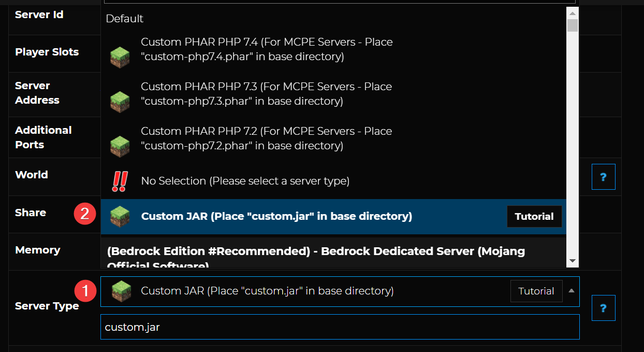
Task: Open the Server Type combo box
Action: point(311,291)
